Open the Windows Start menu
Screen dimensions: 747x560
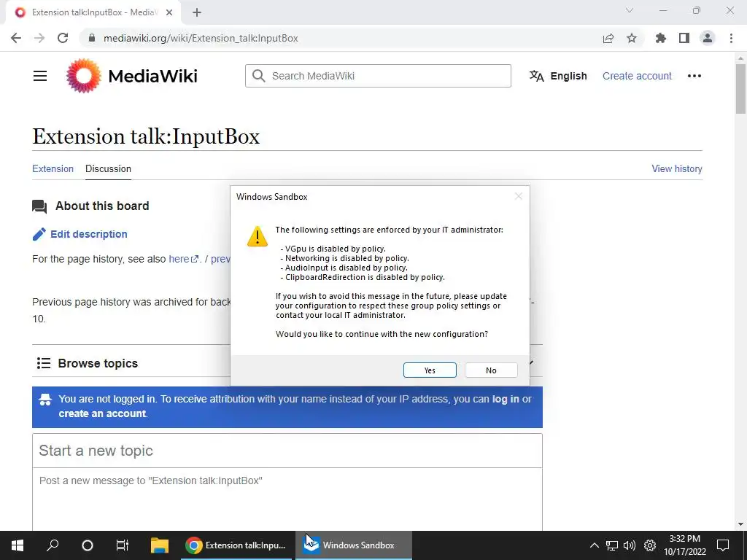18,545
